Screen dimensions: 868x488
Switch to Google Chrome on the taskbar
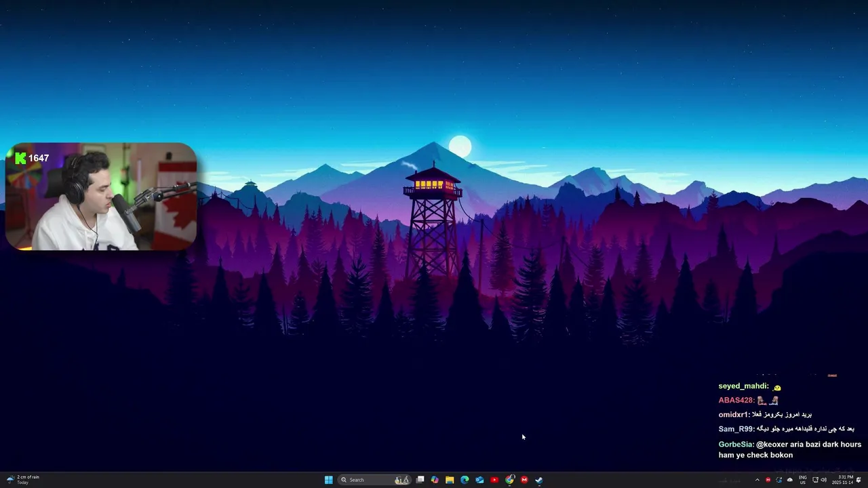click(x=509, y=480)
